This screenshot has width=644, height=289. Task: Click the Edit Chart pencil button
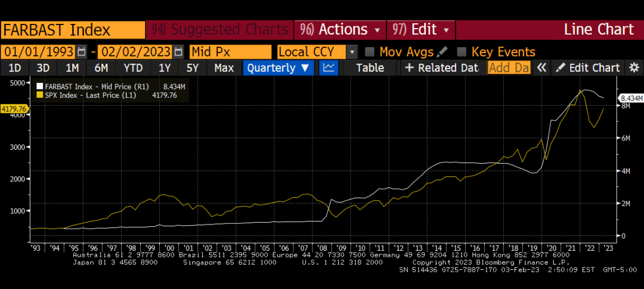tap(588, 67)
